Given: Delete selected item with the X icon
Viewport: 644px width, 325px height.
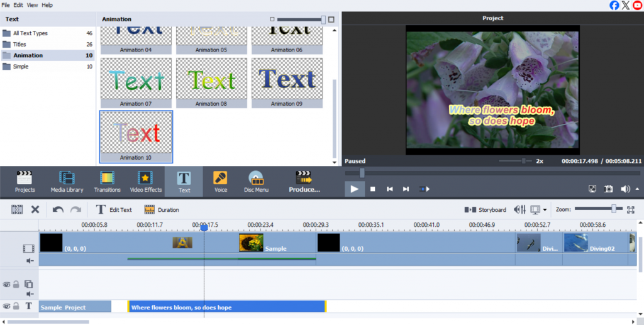Looking at the screenshot, I should pyautogui.click(x=35, y=210).
